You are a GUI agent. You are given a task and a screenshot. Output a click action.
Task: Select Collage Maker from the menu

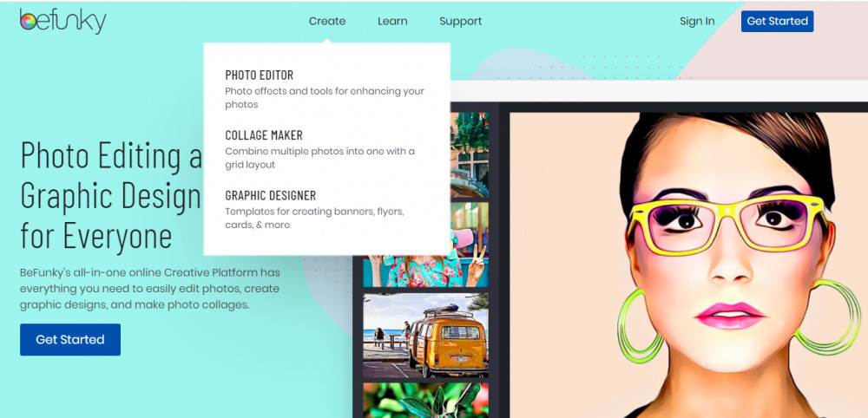pos(264,135)
